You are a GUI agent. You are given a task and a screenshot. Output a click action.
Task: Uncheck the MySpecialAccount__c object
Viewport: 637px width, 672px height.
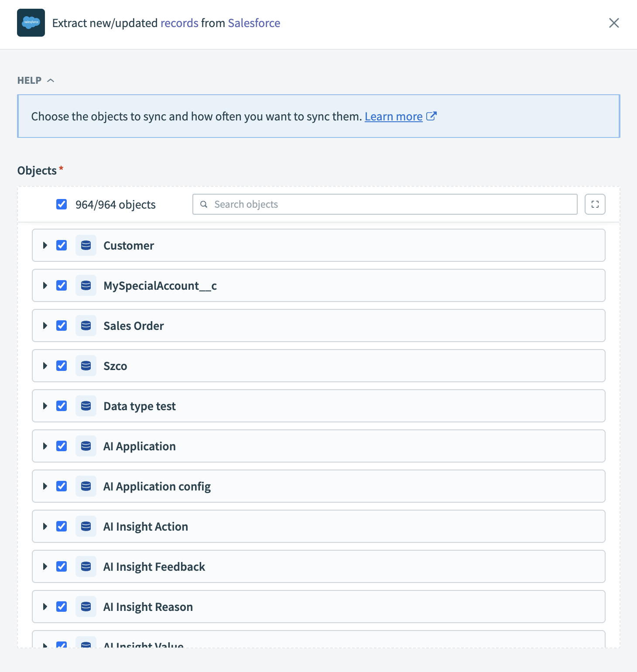click(62, 285)
